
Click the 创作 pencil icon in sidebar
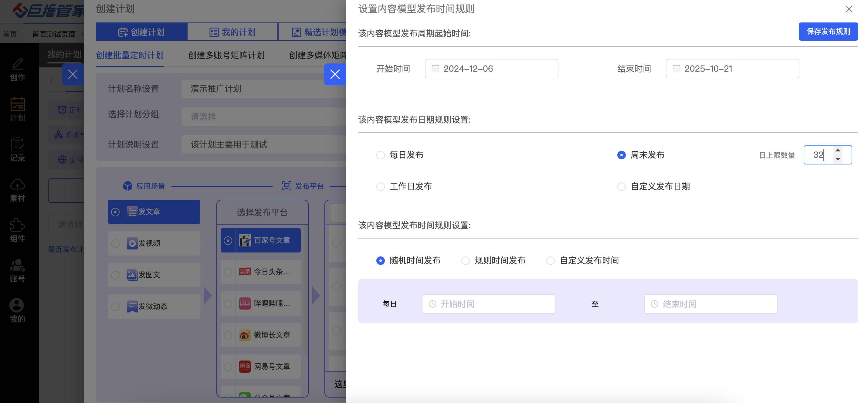pyautogui.click(x=17, y=64)
